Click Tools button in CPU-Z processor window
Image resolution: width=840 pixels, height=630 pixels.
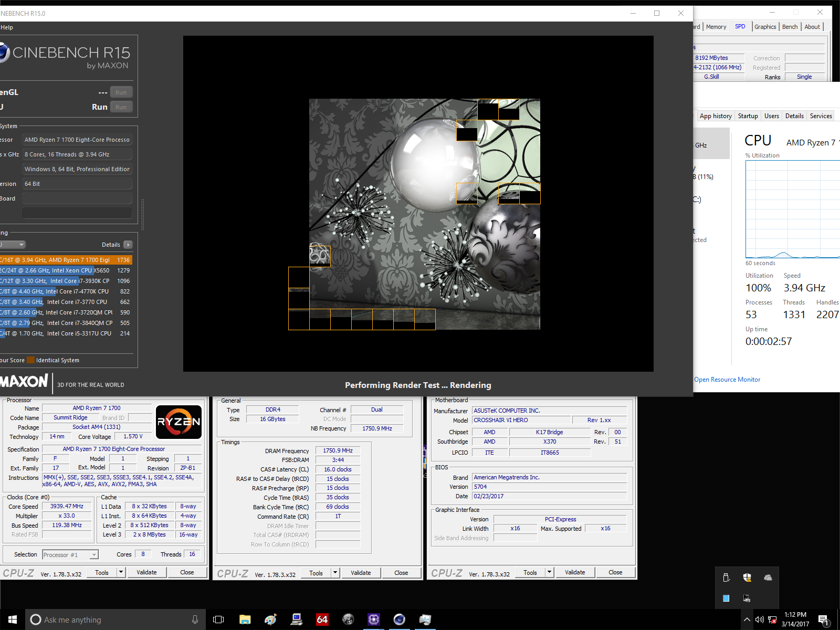[x=102, y=572]
